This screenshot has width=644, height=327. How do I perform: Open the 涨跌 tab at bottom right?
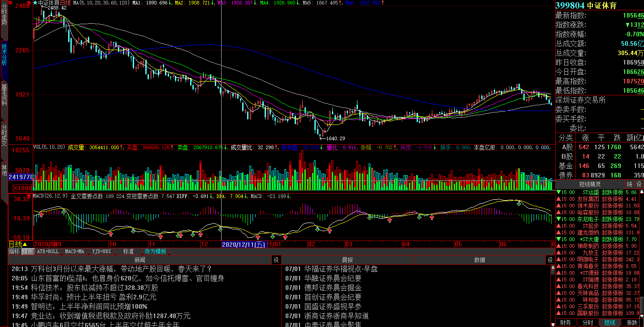632,323
